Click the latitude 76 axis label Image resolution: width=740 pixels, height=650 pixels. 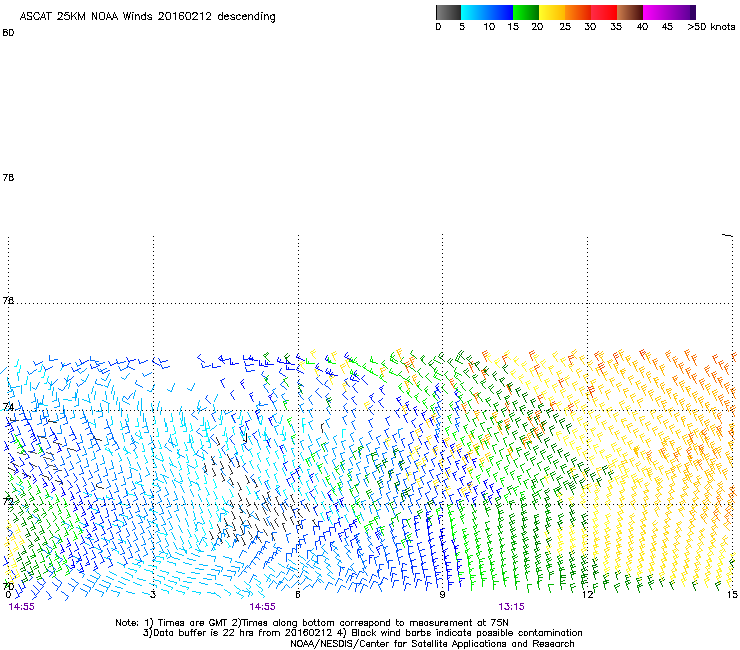tap(8, 300)
